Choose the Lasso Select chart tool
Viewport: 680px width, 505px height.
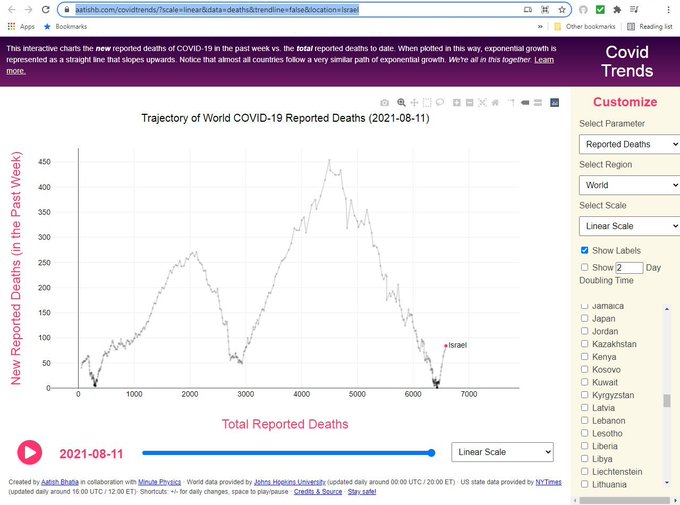pyautogui.click(x=440, y=102)
